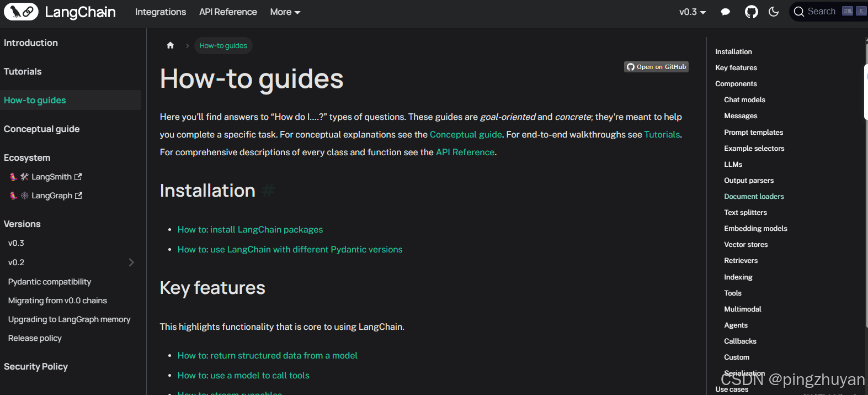This screenshot has width=868, height=395.
Task: Open How to: return structured data from a model
Action: pos(267,355)
